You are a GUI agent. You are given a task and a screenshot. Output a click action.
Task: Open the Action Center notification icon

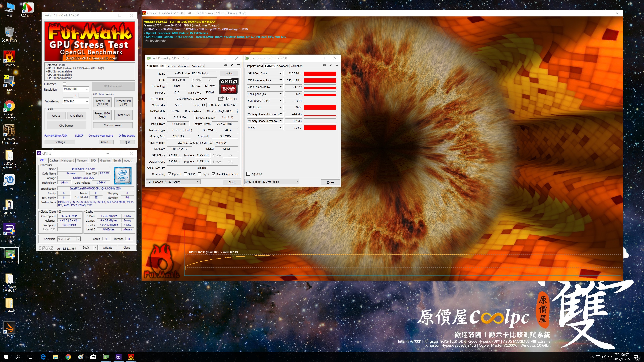(x=636, y=357)
